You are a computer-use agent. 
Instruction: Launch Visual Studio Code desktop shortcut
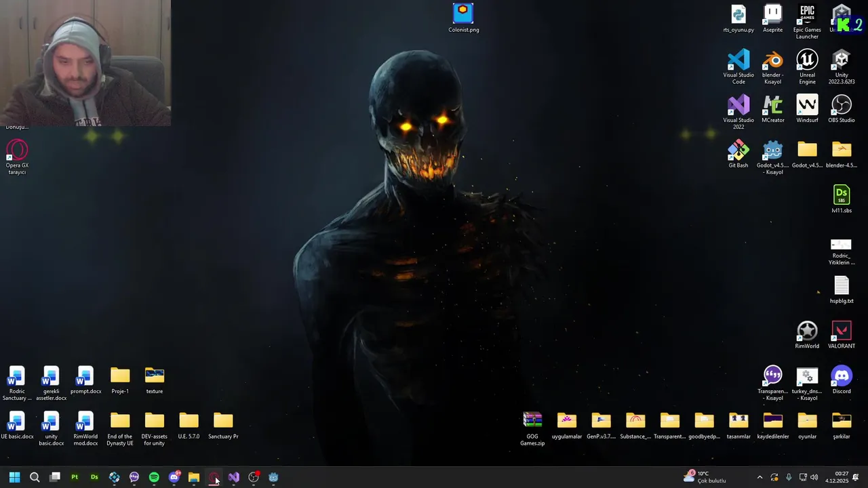(x=738, y=66)
